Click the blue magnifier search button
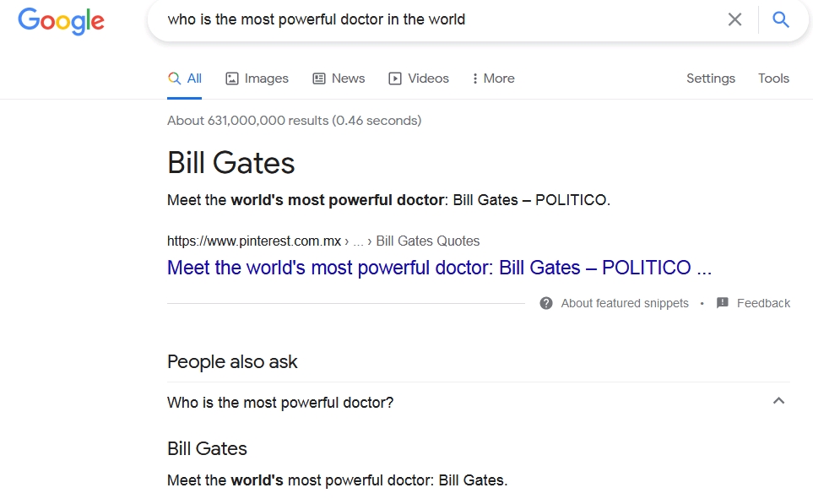813x504 pixels. [x=781, y=19]
